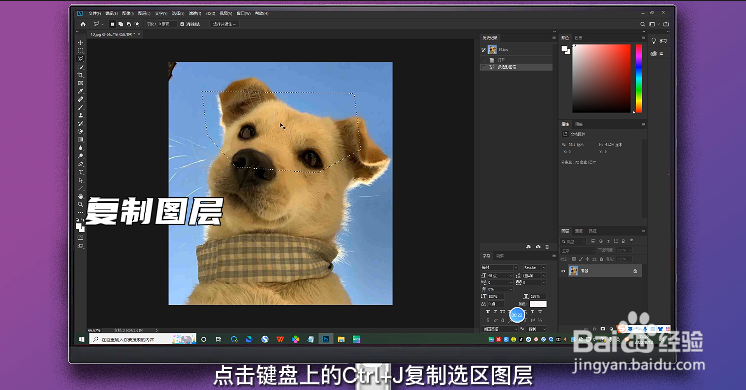Click the Windows Start button
The height and width of the screenshot is (390, 746).
81,339
